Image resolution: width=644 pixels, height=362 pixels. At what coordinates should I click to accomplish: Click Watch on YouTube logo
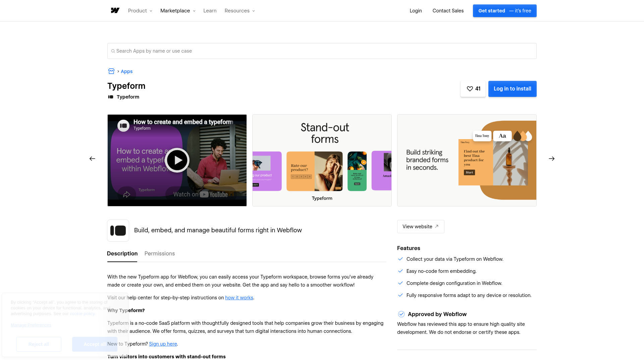pos(201,194)
